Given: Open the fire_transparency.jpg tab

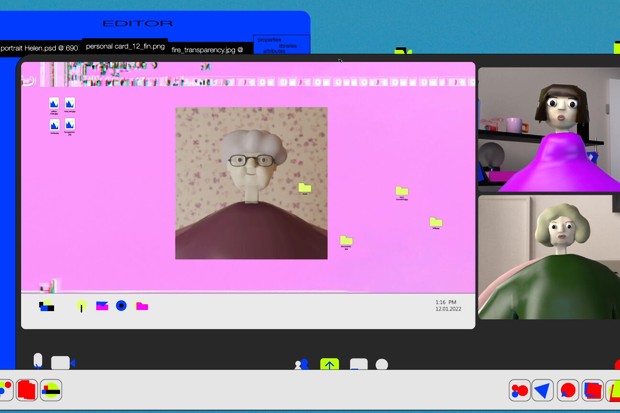Looking at the screenshot, I should pos(208,48).
